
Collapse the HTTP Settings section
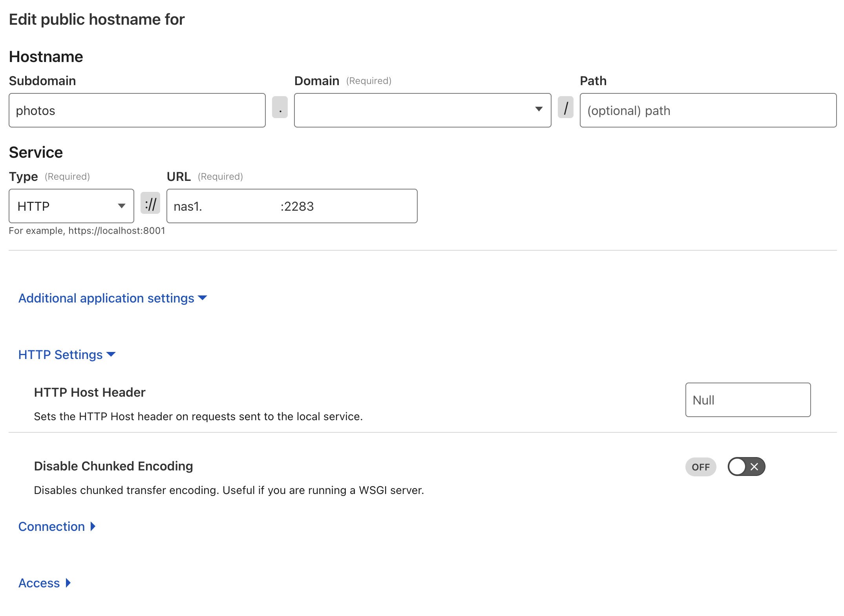pos(67,355)
